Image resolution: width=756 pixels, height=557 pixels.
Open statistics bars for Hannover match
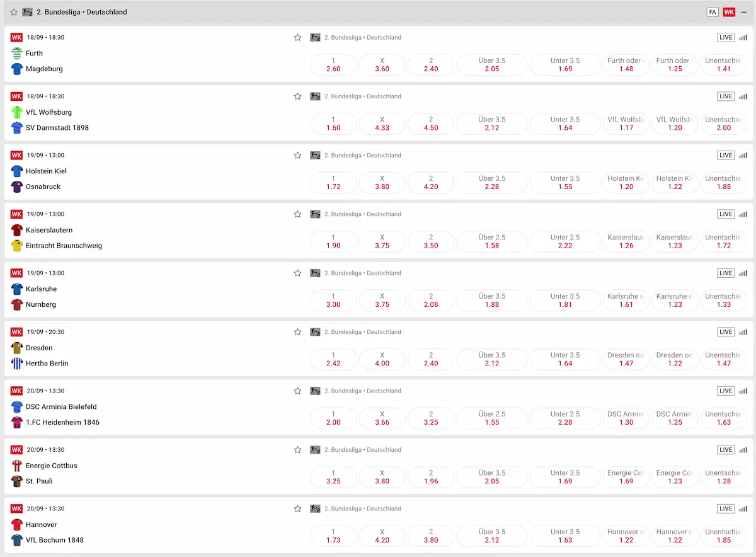[743, 509]
